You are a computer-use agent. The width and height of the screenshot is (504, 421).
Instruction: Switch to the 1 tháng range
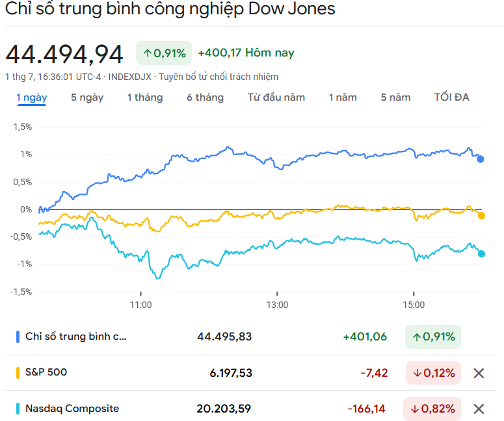(x=145, y=97)
